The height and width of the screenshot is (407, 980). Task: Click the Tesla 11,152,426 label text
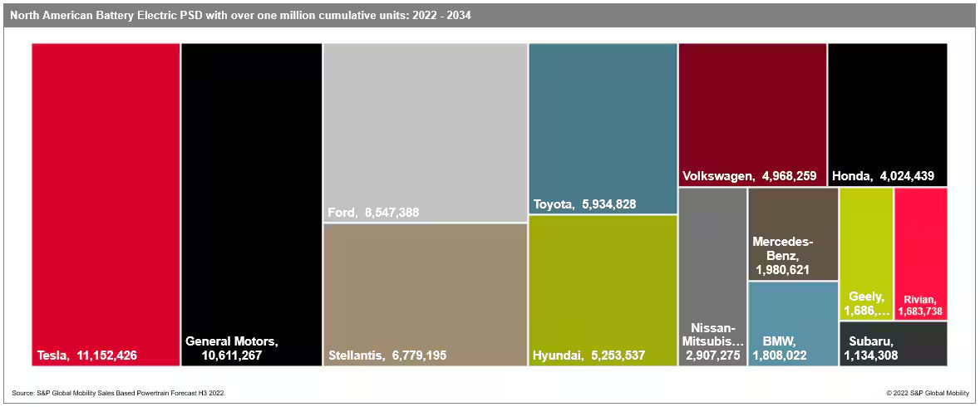[x=87, y=356]
